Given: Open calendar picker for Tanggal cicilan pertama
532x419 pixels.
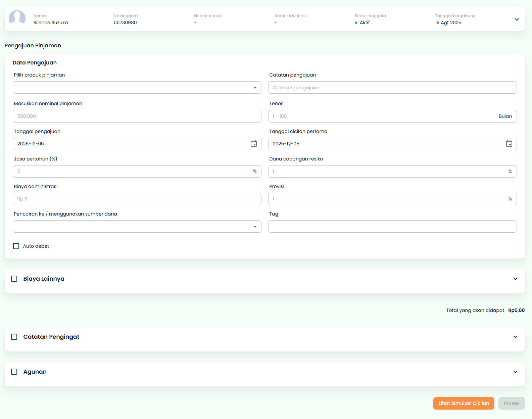Looking at the screenshot, I should pyautogui.click(x=509, y=144).
